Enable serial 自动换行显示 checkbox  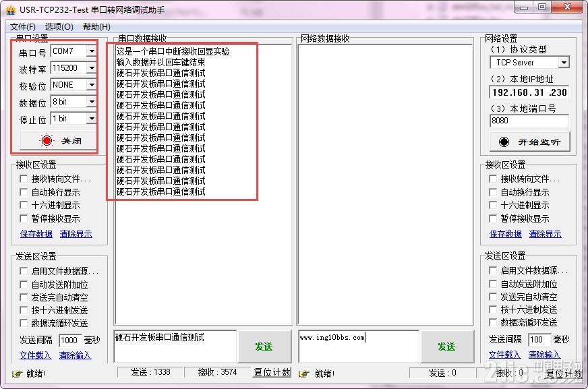click(24, 192)
